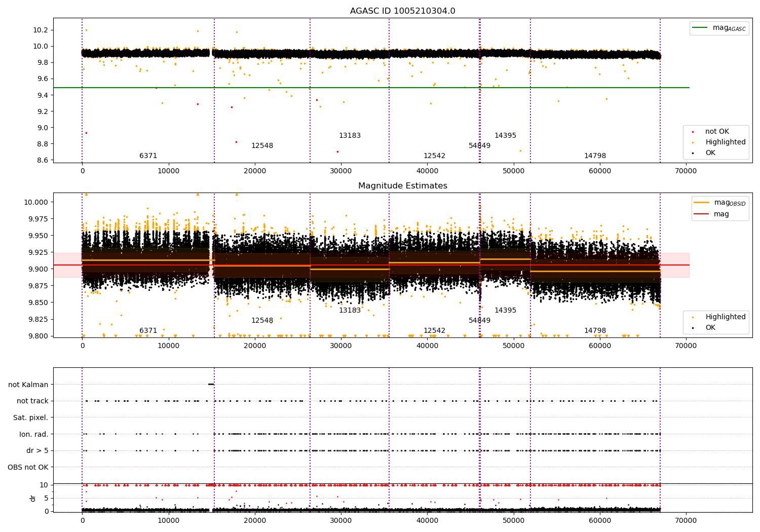This screenshot has width=760, height=532.
Task: Click the 8.6 y-axis tick label
Action: (43, 160)
